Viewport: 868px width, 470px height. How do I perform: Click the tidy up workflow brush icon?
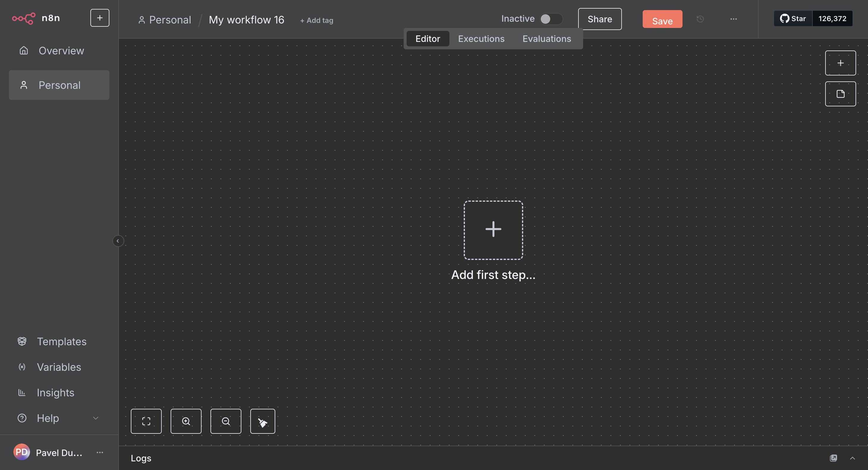(x=262, y=421)
